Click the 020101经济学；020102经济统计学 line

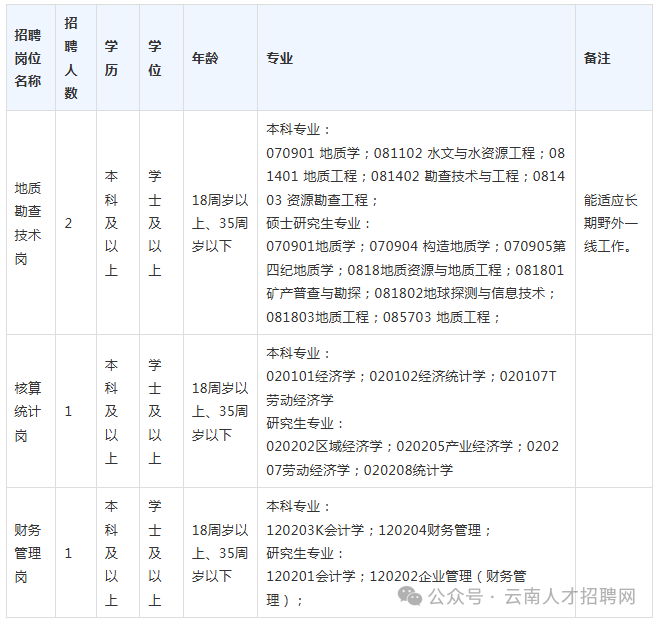tap(411, 376)
